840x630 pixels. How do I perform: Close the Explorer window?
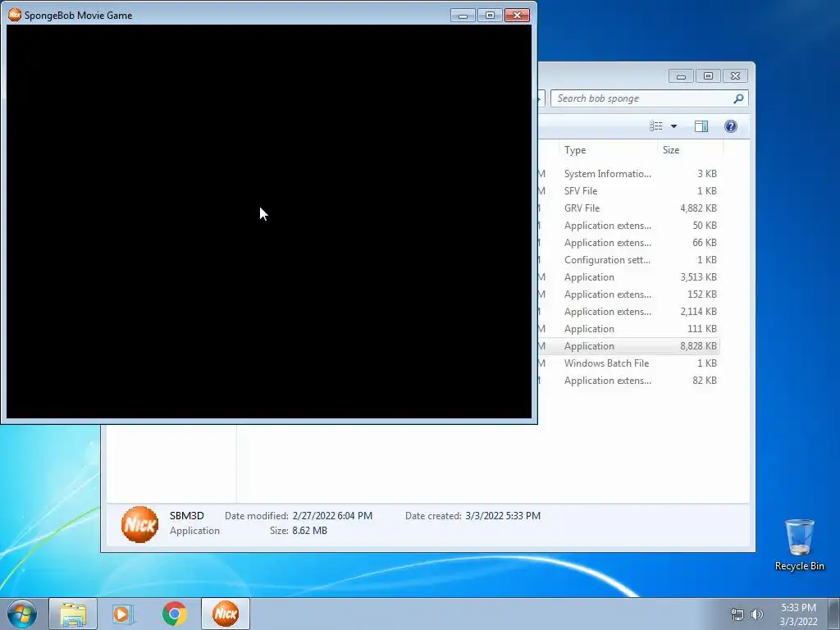[x=735, y=76]
